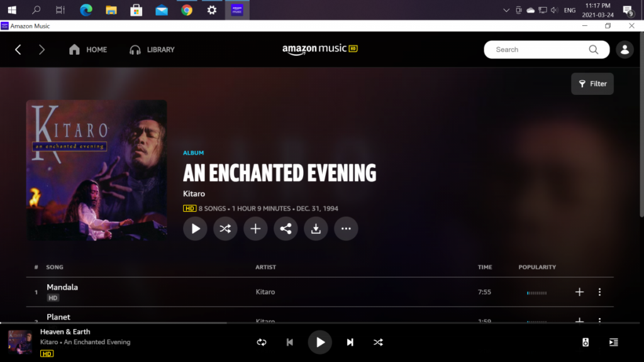This screenshot has height=362, width=644.
Task: Go forward with the right arrow
Action: tap(42, 50)
